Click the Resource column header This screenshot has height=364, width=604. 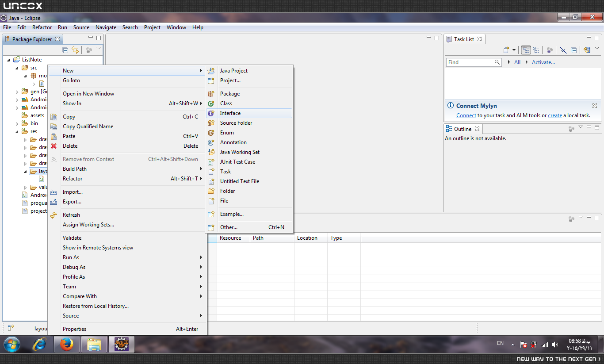(233, 238)
